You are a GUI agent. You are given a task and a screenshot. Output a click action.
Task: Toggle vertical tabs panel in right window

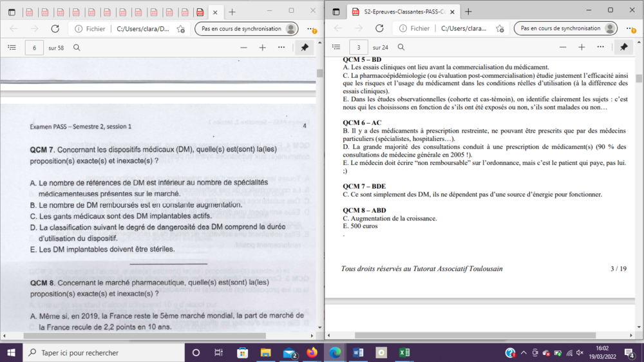(x=336, y=12)
